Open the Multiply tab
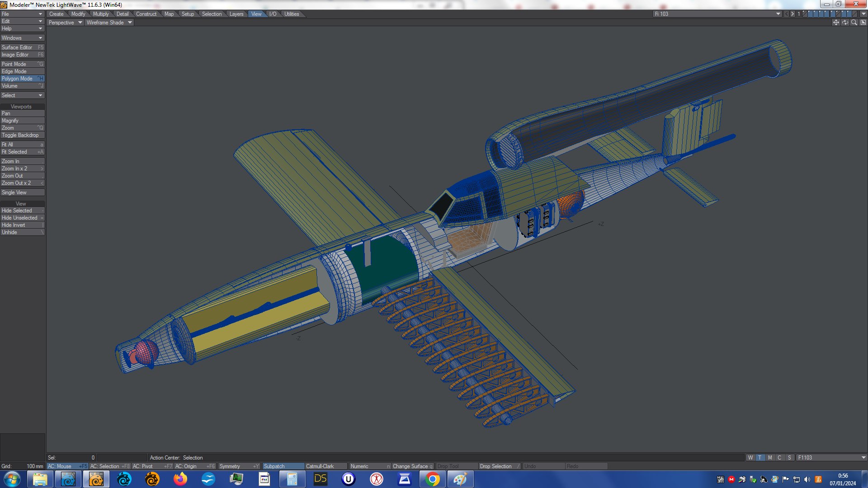868x488 pixels. tap(101, 14)
